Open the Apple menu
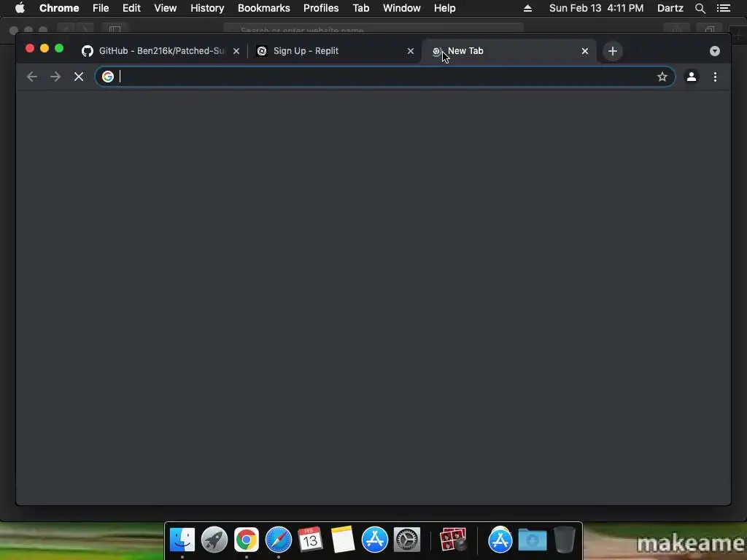 [x=20, y=8]
